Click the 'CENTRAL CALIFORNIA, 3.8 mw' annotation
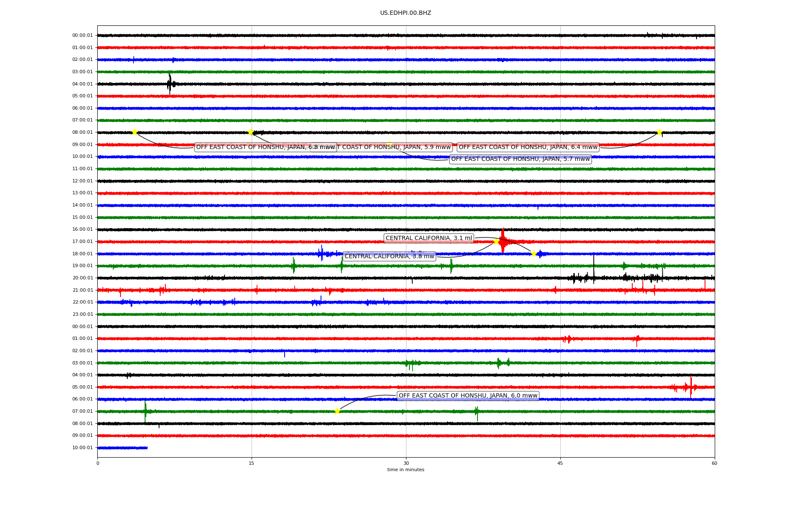This screenshot has width=812, height=508. (389, 256)
